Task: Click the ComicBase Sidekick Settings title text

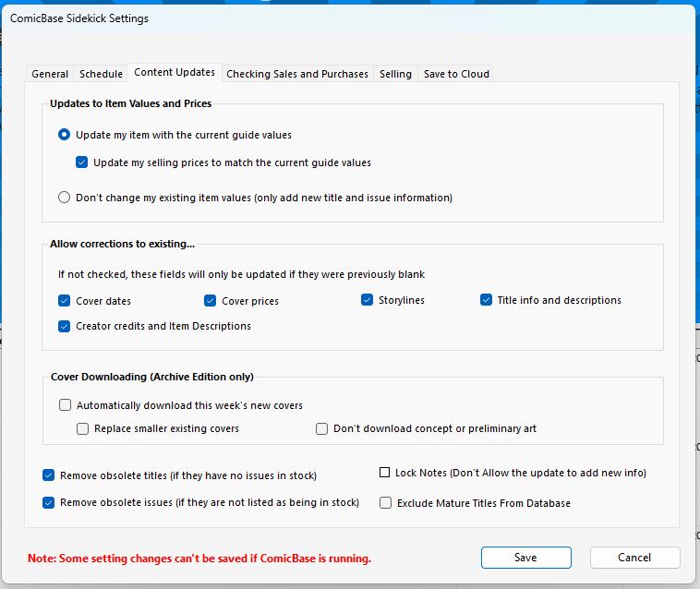Action: 79,18
